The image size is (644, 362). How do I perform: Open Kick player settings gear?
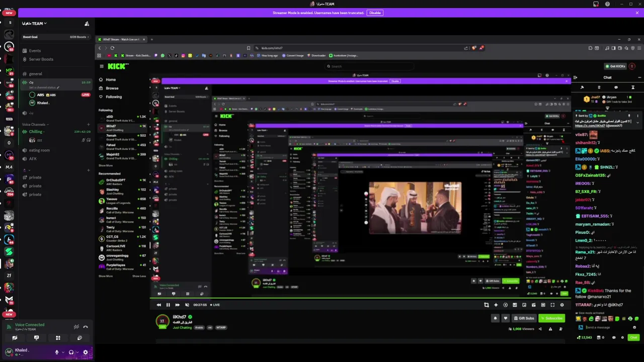pos(562,305)
